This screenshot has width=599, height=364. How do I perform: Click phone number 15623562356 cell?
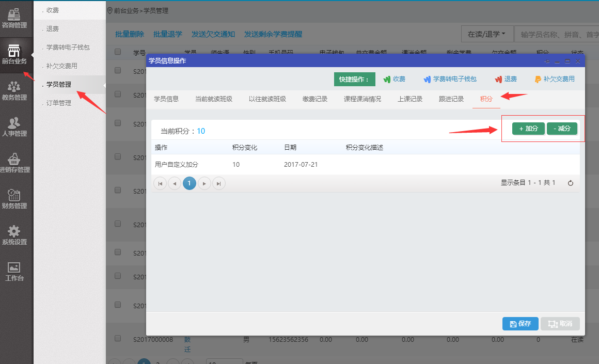coord(288,340)
